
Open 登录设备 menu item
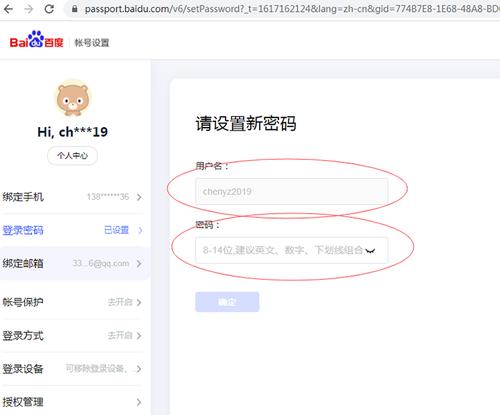(x=23, y=369)
